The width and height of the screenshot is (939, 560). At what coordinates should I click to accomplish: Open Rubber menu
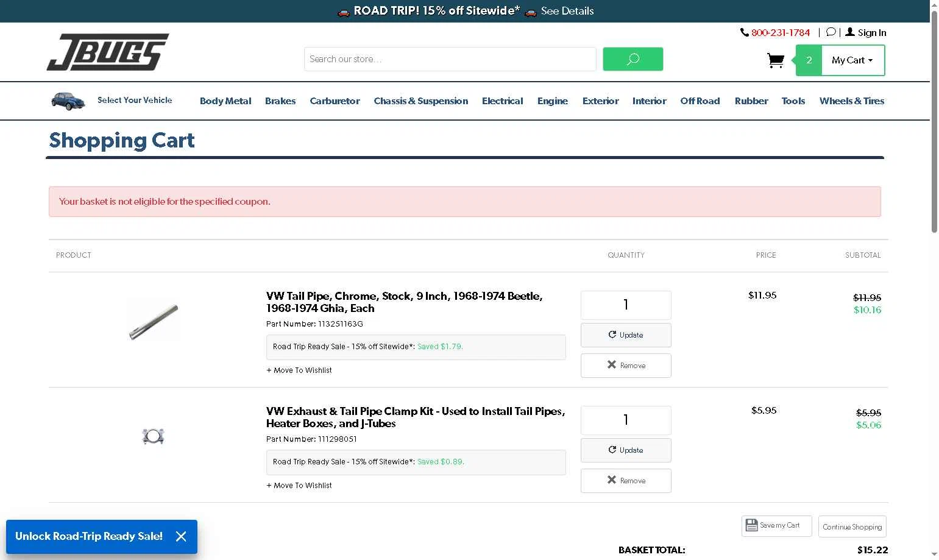point(751,101)
